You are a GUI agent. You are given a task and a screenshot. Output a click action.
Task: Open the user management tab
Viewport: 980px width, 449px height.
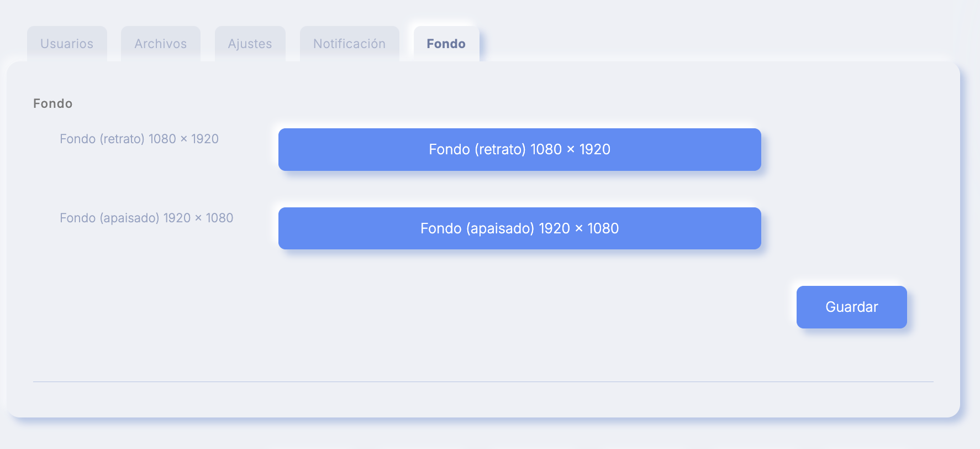[x=67, y=44]
